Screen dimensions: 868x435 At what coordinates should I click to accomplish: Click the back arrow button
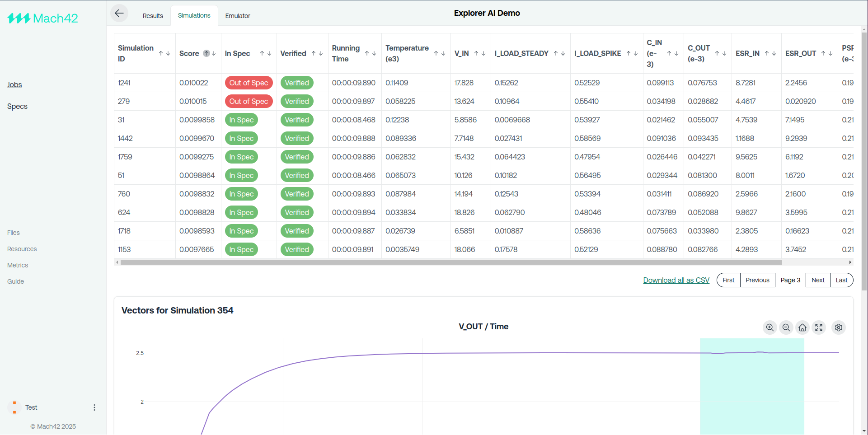pyautogui.click(x=119, y=14)
